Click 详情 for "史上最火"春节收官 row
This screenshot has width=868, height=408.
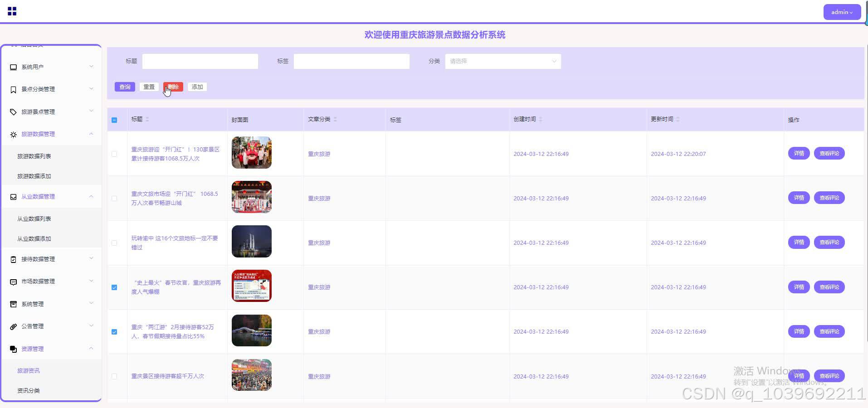(799, 287)
